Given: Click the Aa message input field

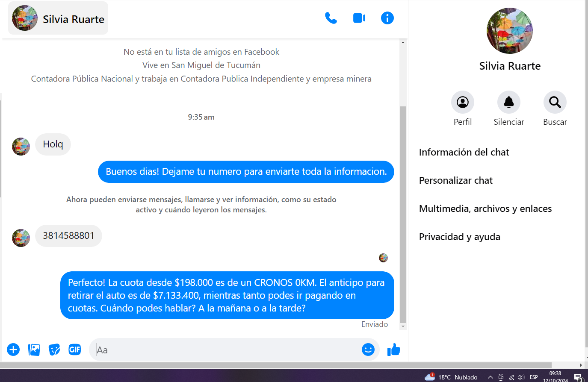Looking at the screenshot, I should tap(227, 350).
